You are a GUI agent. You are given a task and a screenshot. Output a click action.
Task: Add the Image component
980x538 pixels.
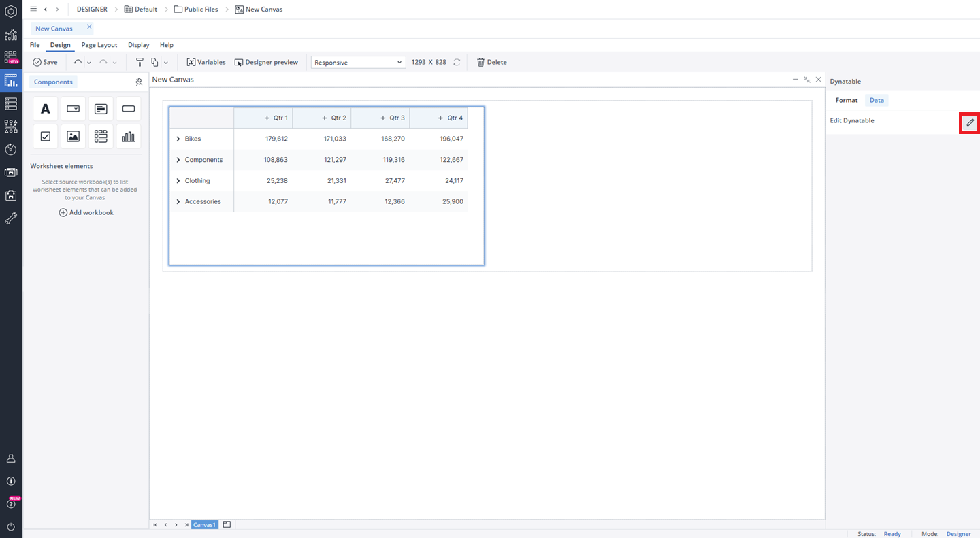(73, 137)
